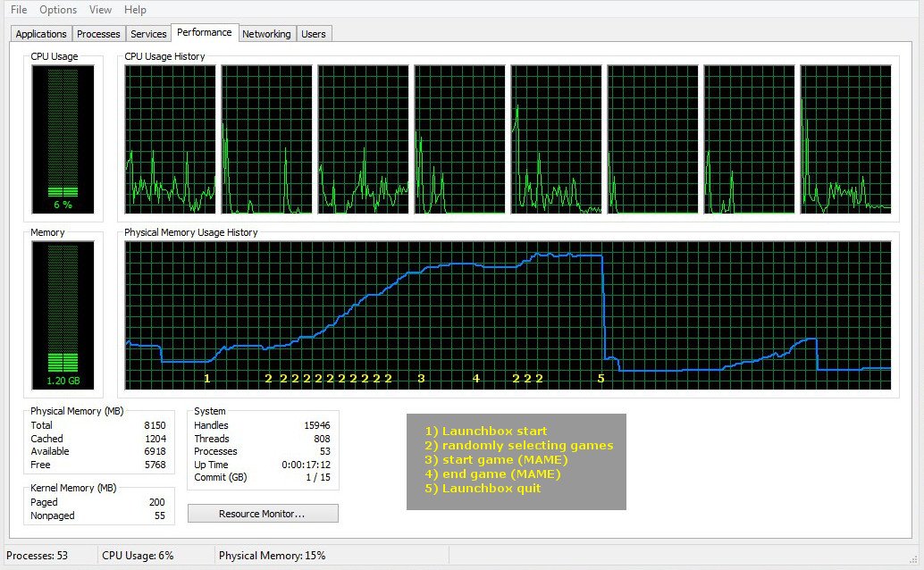Screen dimensions: 924x570
Task: Click the 'System' group label
Action: (210, 411)
